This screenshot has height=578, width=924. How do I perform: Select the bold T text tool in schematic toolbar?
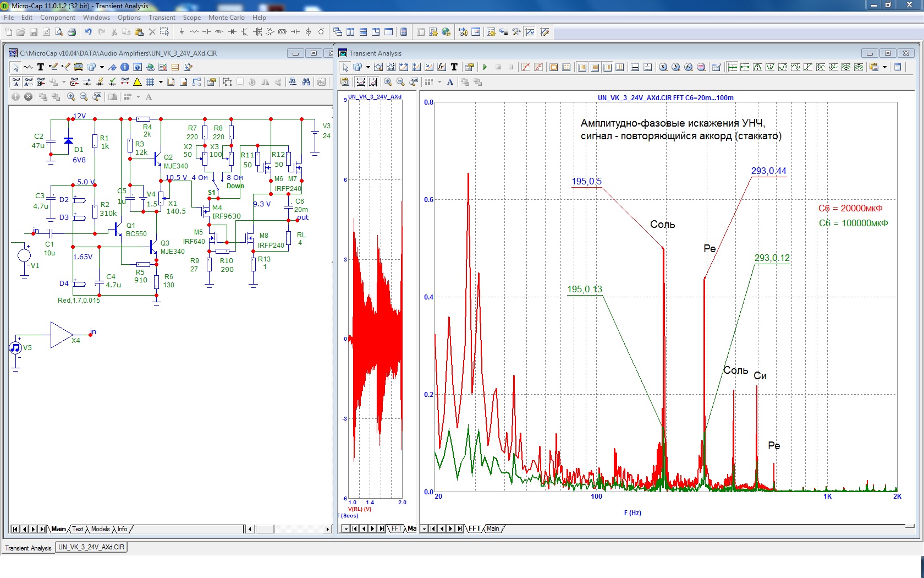coord(41,67)
